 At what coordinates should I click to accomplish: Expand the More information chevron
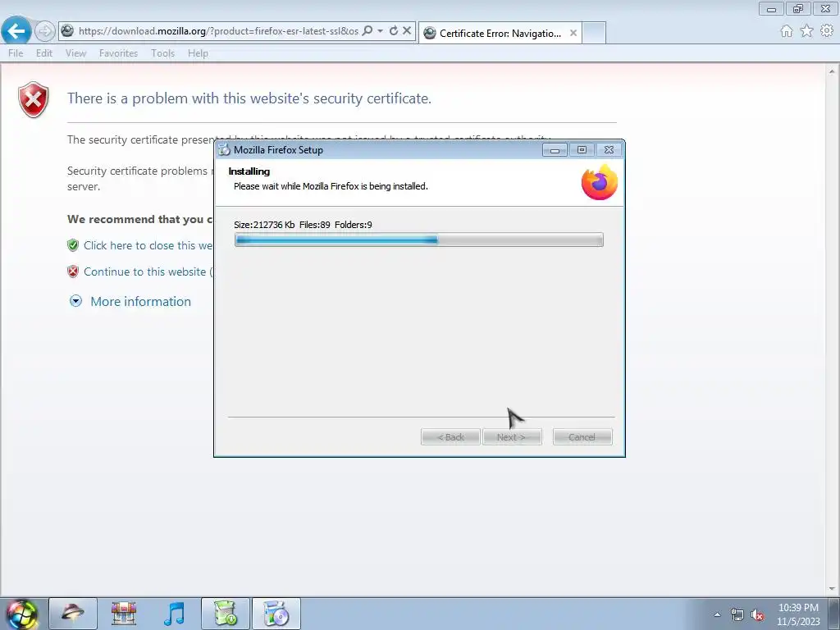(x=76, y=301)
